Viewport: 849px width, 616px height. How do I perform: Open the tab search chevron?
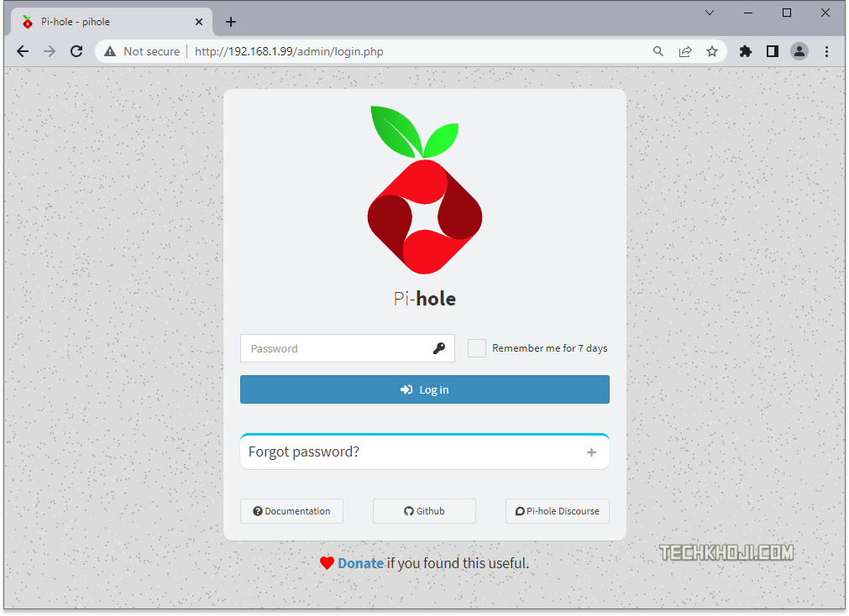point(710,13)
